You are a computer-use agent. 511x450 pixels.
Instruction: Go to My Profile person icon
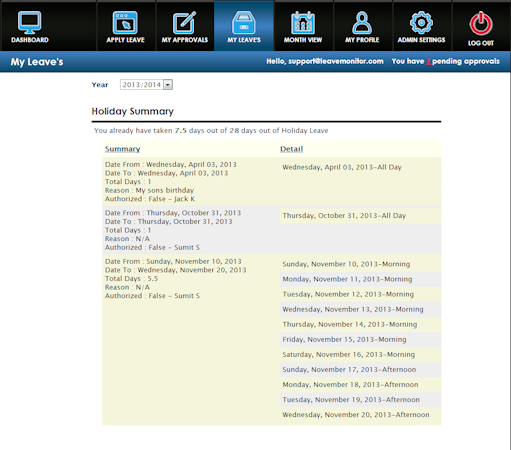(362, 22)
